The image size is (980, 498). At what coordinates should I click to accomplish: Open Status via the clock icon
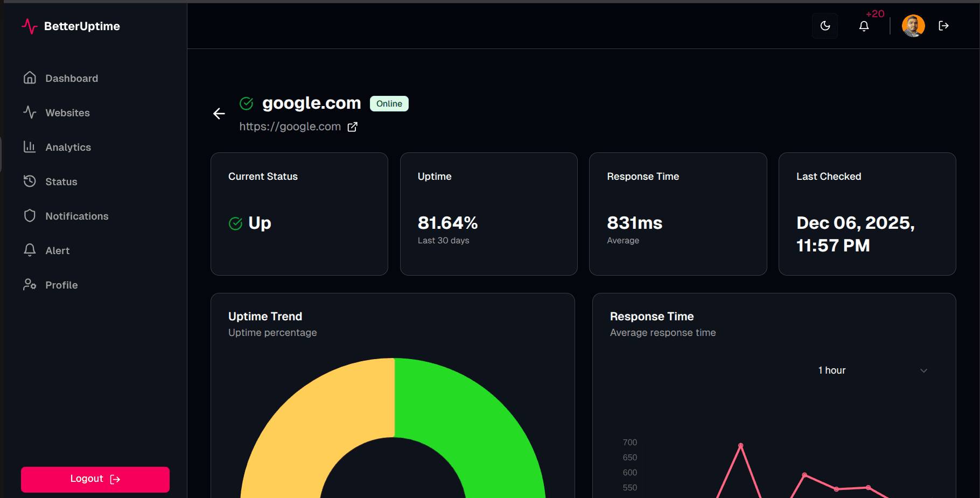(30, 181)
